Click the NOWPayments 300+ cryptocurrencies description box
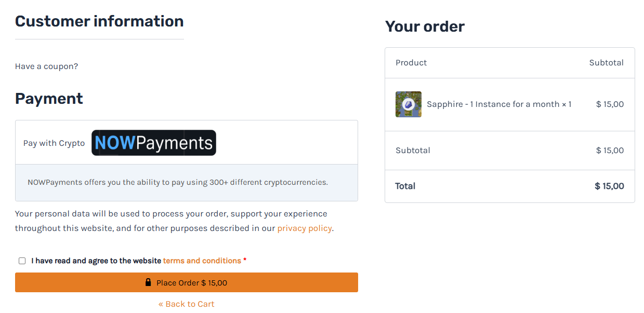The image size is (644, 313). point(187,183)
